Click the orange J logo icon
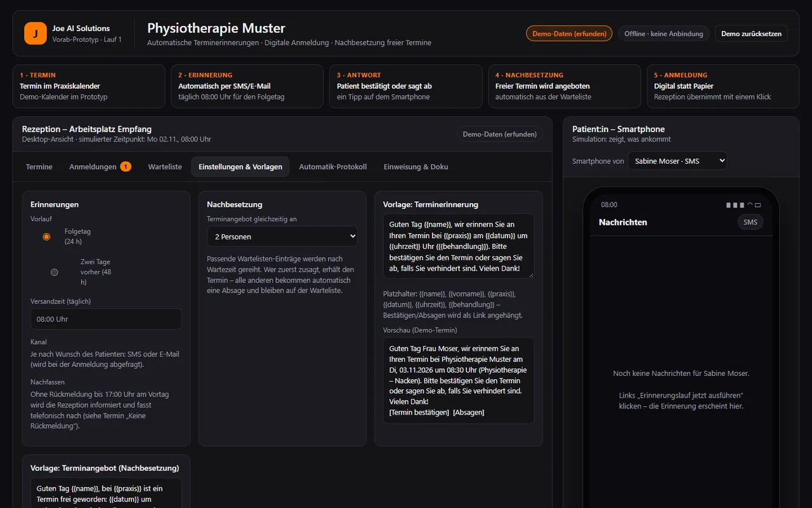 (36, 33)
